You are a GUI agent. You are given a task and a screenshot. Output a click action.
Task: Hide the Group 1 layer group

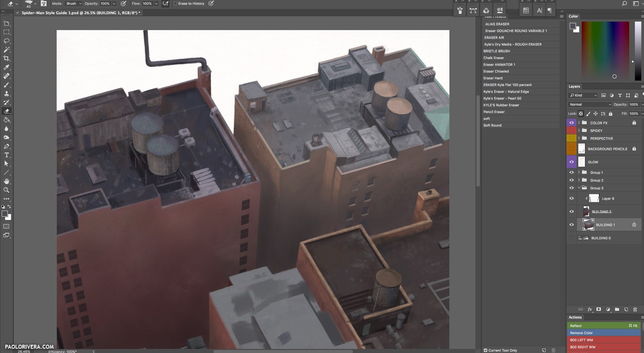click(572, 172)
